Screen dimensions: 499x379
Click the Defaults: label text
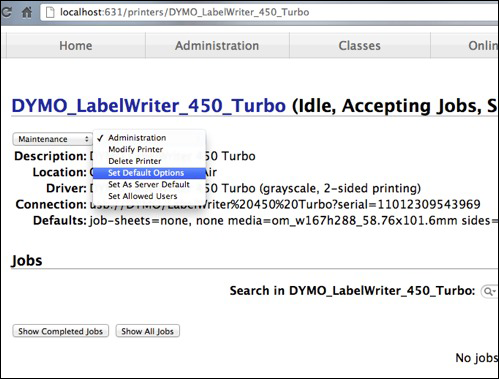pos(60,221)
